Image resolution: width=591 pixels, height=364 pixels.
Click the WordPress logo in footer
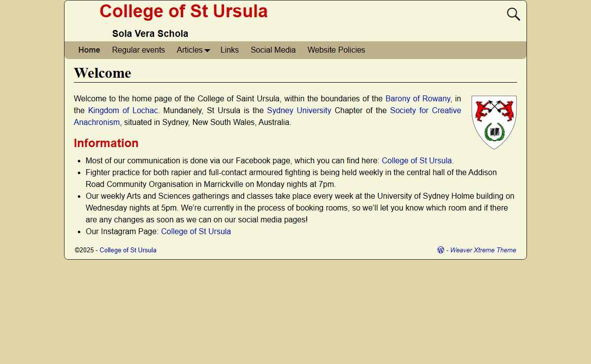point(441,250)
